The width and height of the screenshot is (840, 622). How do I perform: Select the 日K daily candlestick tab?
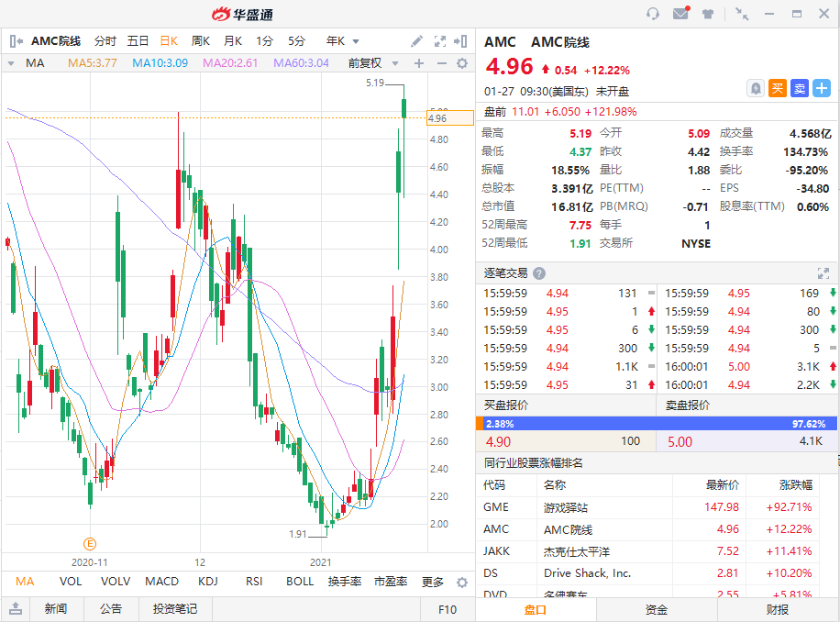pyautogui.click(x=169, y=41)
